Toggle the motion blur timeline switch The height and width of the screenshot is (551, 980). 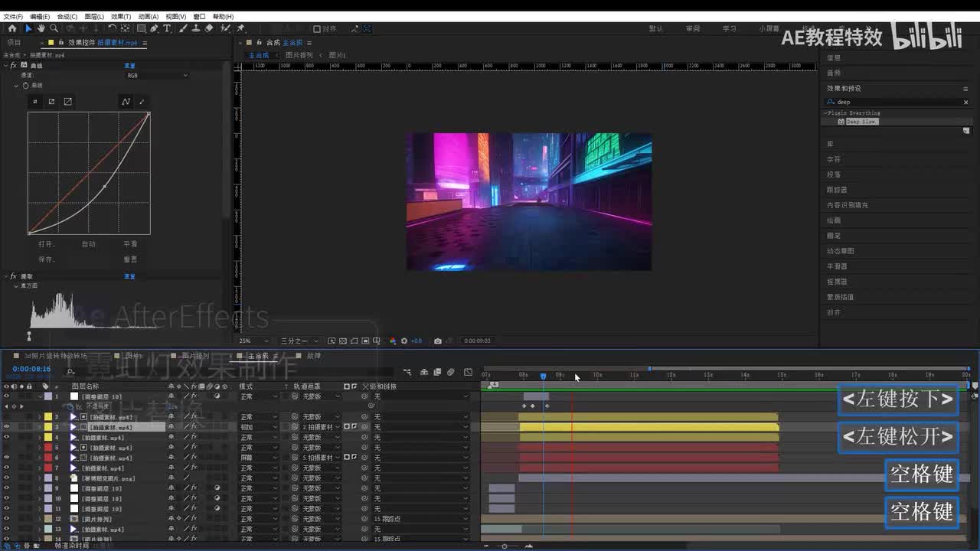pyautogui.click(x=451, y=372)
